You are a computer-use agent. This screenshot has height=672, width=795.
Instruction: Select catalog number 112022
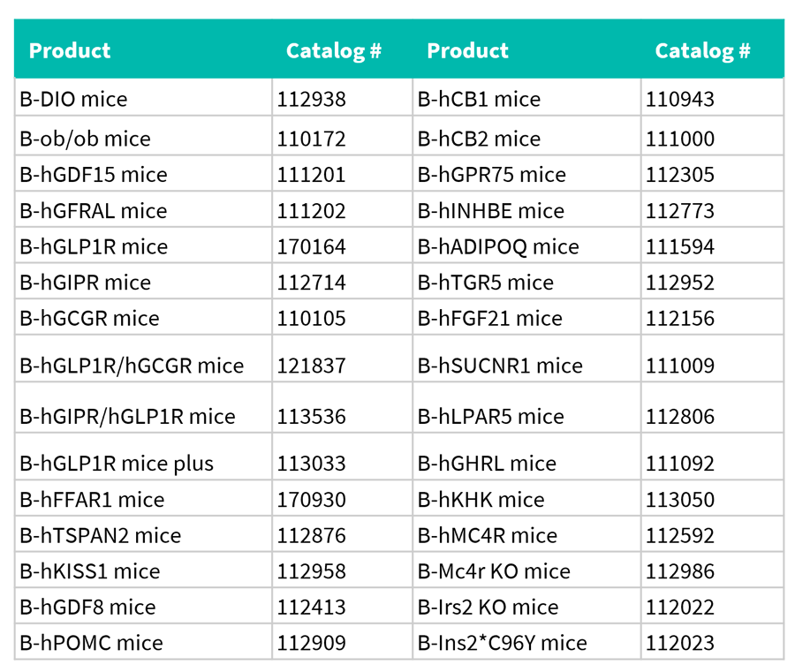680,608
